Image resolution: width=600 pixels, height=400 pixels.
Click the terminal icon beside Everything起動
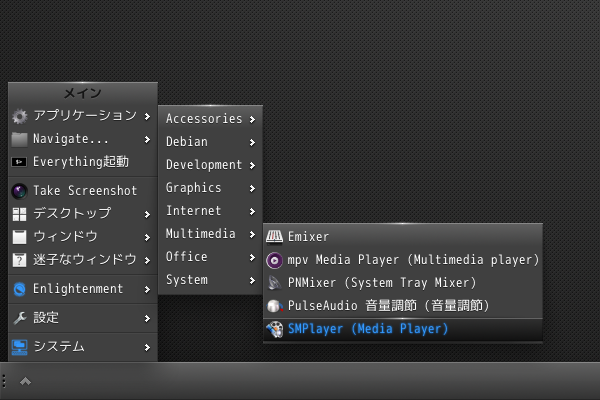tap(19, 162)
